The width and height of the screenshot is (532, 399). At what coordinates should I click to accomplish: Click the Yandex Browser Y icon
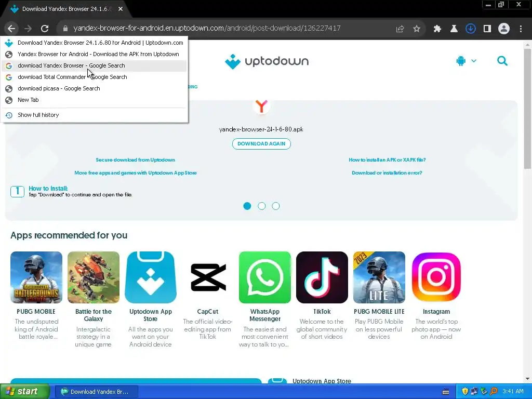point(261,106)
